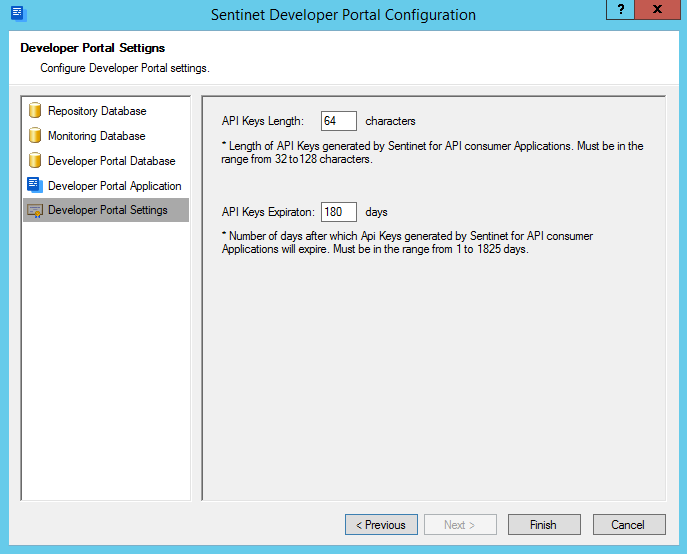
Task: Click the note about 32 to 128 characters
Action: (x=432, y=153)
